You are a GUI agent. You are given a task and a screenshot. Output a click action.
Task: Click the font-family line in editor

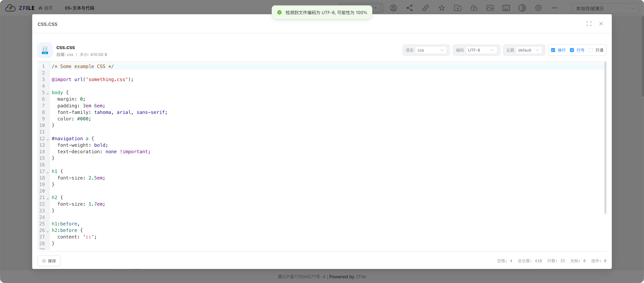tap(112, 112)
